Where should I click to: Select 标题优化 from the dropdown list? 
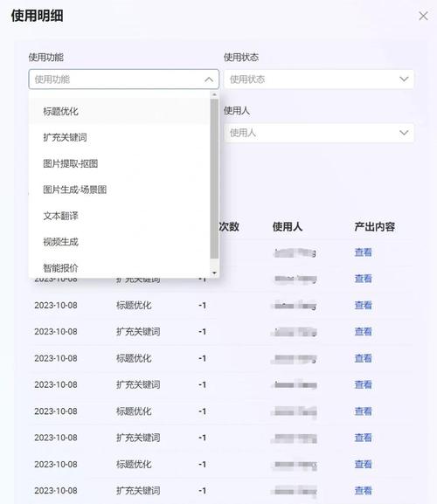point(120,112)
